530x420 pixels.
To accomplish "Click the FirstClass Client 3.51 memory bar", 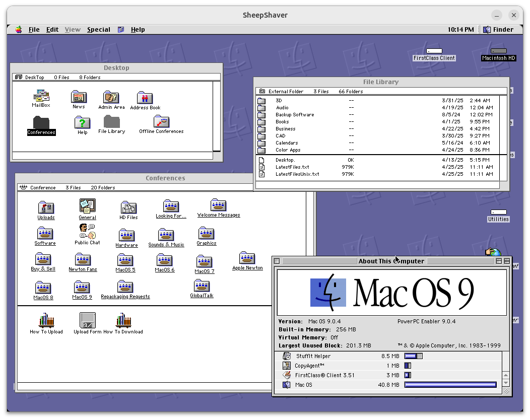I will tap(408, 375).
